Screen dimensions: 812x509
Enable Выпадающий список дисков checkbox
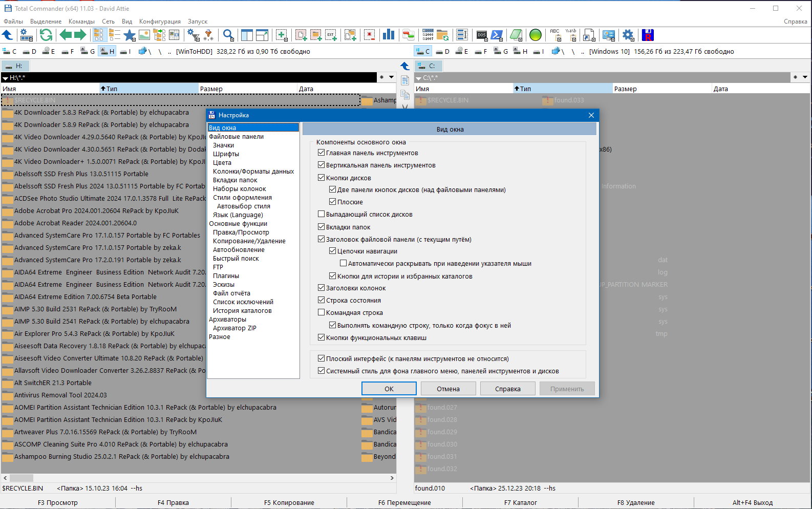click(321, 214)
